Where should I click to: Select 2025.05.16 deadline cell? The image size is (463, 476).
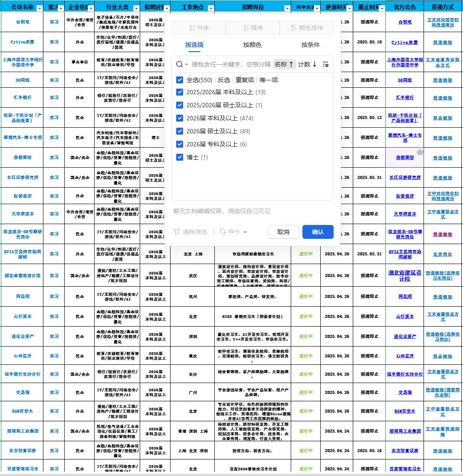369,451
